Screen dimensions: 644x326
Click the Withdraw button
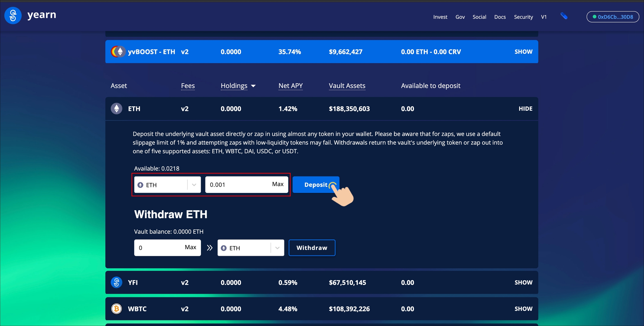(312, 248)
